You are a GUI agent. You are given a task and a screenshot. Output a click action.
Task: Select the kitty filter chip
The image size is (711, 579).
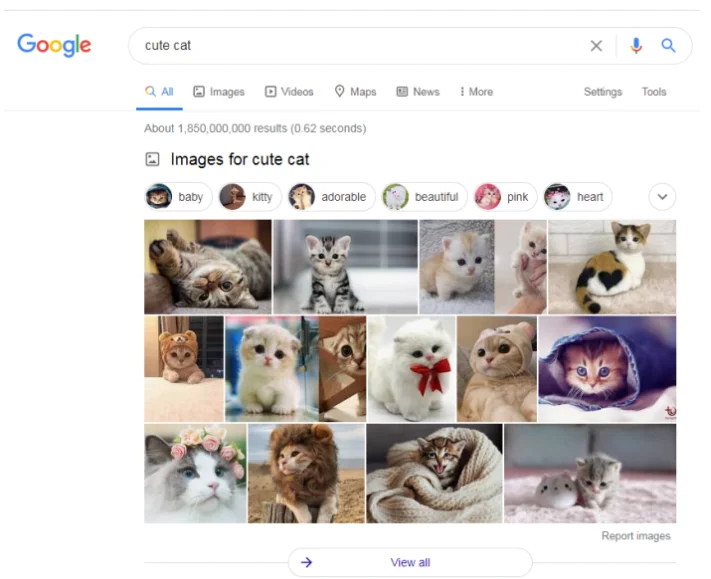click(248, 197)
